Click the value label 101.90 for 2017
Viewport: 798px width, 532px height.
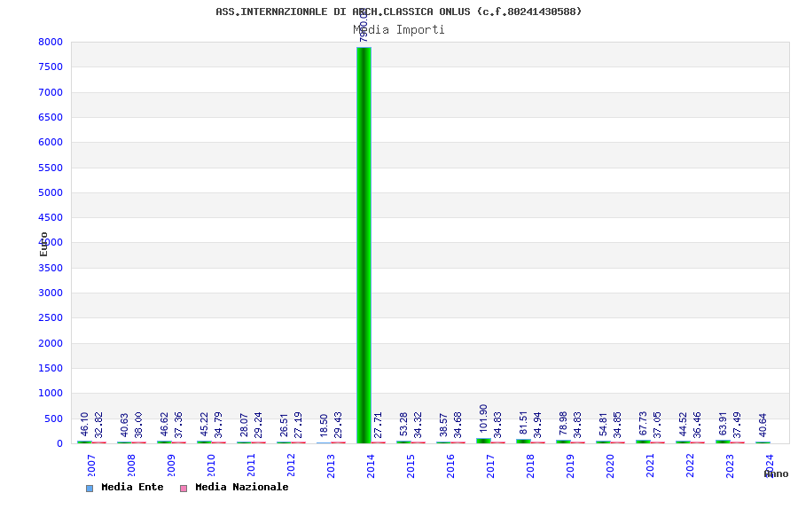coord(483,419)
